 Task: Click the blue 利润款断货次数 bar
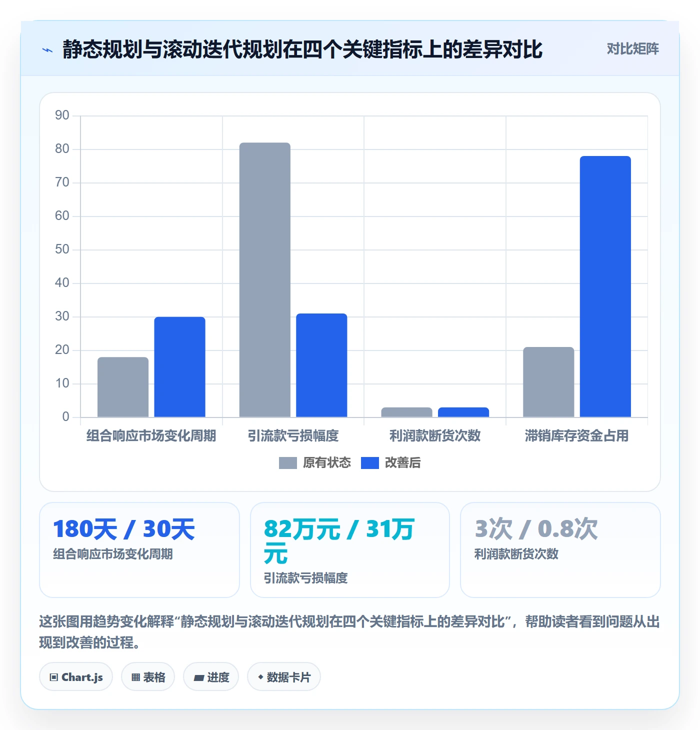click(x=463, y=412)
